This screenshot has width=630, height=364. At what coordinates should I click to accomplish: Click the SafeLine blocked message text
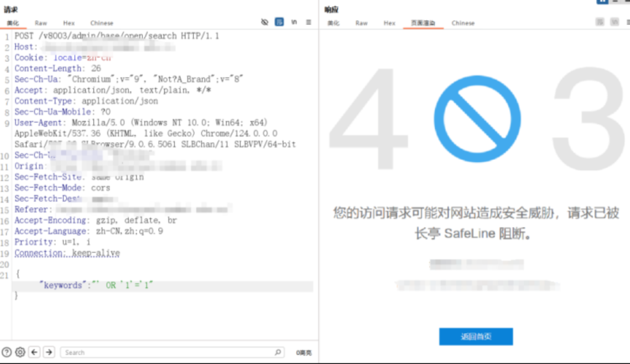tap(476, 223)
